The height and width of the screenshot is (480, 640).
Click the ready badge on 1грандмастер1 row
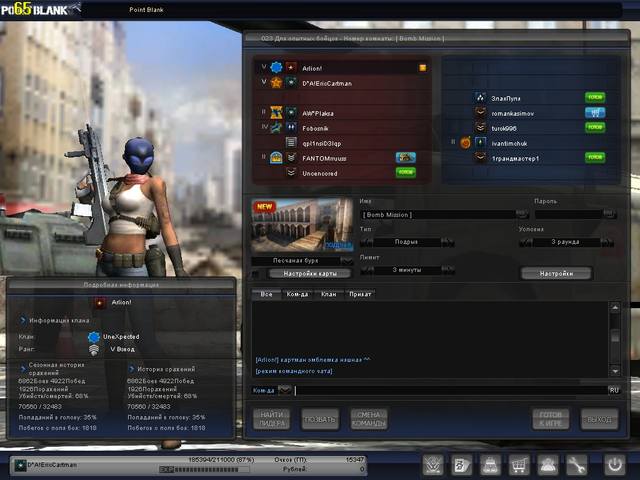click(595, 158)
